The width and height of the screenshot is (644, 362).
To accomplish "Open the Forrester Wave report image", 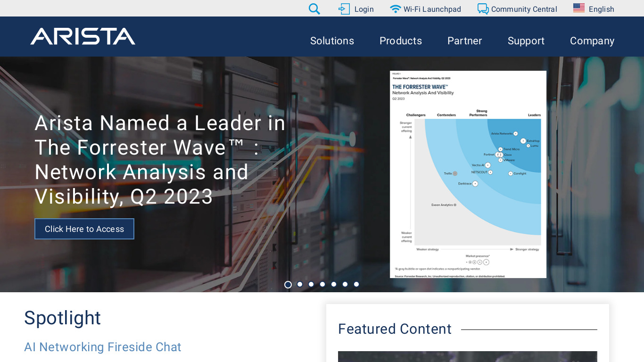I will coord(468,174).
